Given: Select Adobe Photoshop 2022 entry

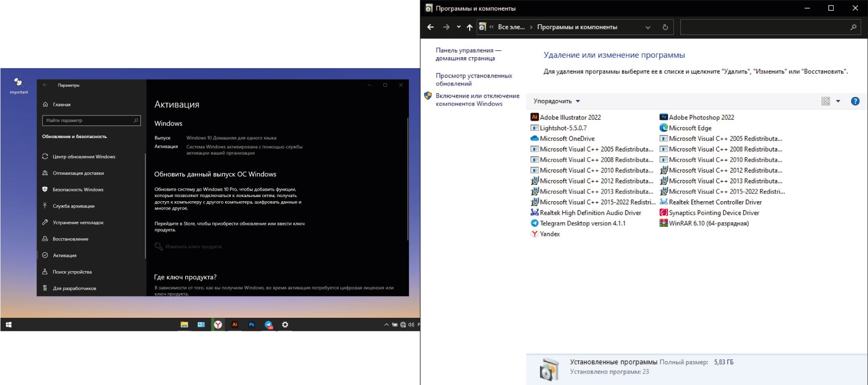Looking at the screenshot, I should pyautogui.click(x=697, y=117).
